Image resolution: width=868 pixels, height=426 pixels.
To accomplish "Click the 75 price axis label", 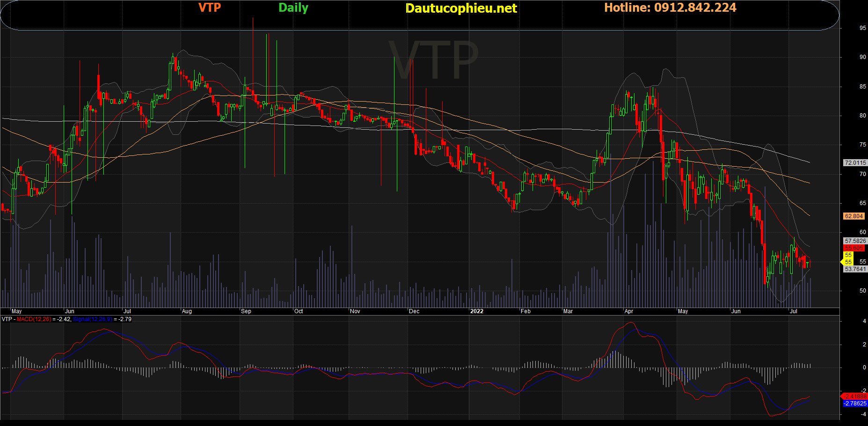I will pos(862,145).
